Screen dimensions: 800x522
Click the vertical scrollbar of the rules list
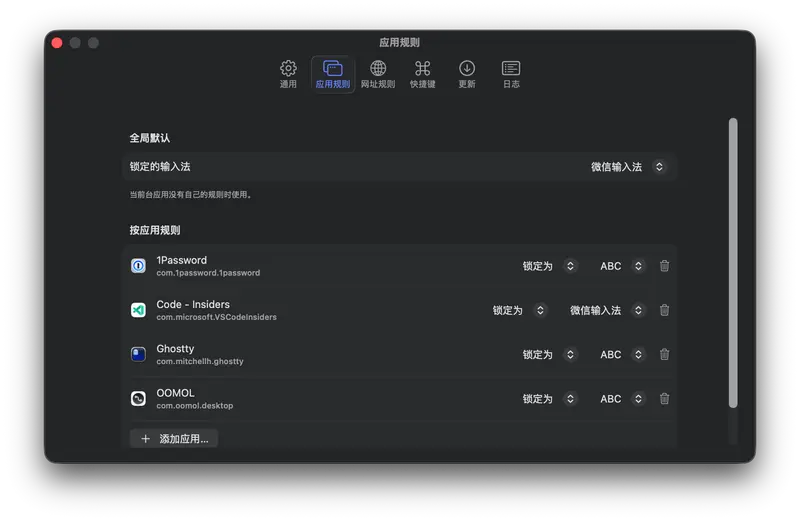pyautogui.click(x=733, y=263)
